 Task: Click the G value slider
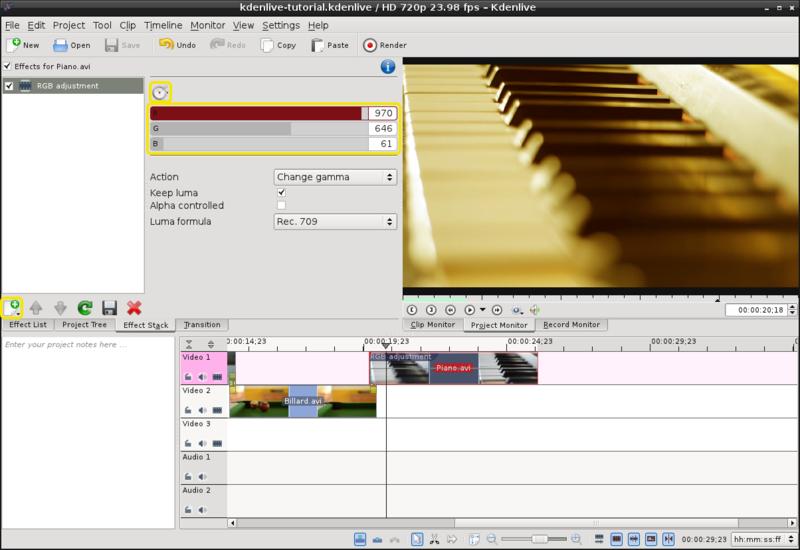click(x=259, y=129)
